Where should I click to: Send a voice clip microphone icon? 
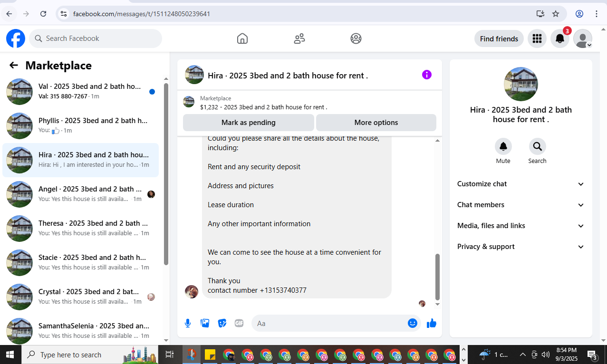click(188, 323)
